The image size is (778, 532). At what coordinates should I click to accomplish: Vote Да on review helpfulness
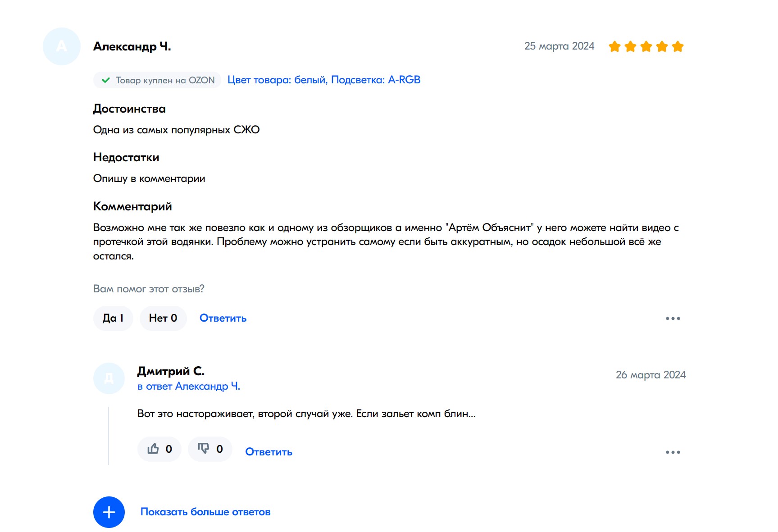click(113, 318)
